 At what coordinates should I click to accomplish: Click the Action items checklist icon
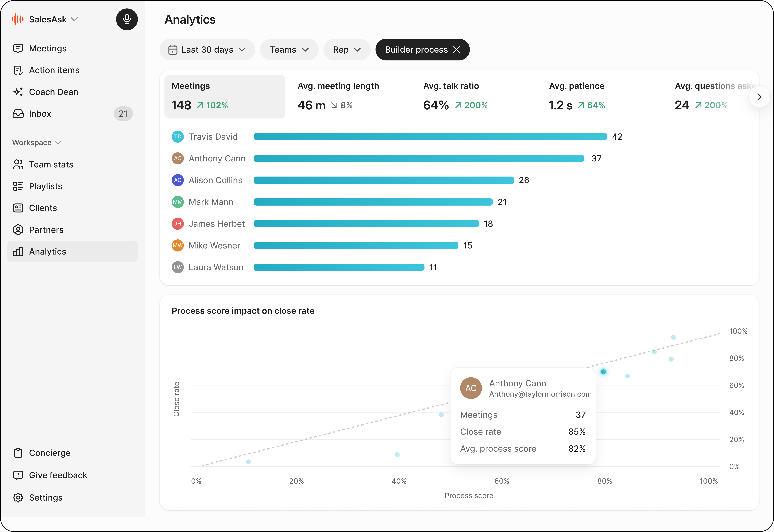pyautogui.click(x=18, y=70)
